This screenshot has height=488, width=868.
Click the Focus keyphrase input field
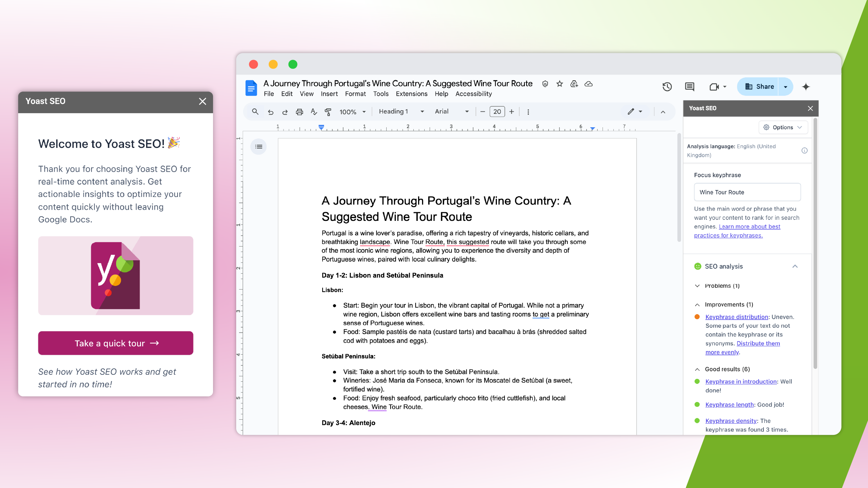(747, 192)
